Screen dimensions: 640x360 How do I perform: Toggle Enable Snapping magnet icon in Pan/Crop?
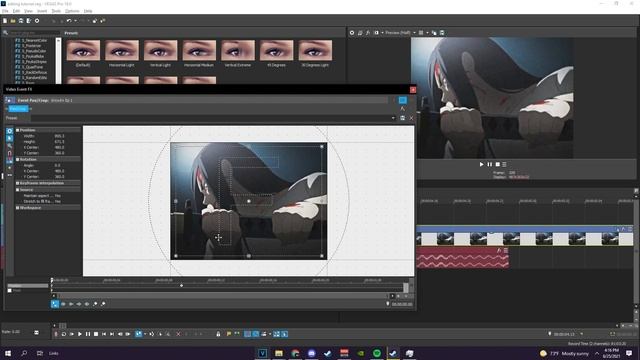pyautogui.click(x=10, y=153)
